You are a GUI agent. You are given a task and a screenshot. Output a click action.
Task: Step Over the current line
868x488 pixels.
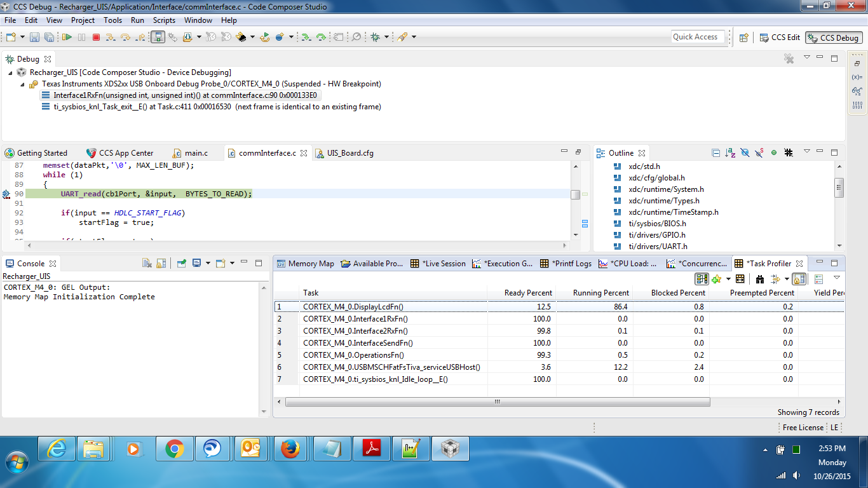coord(125,37)
